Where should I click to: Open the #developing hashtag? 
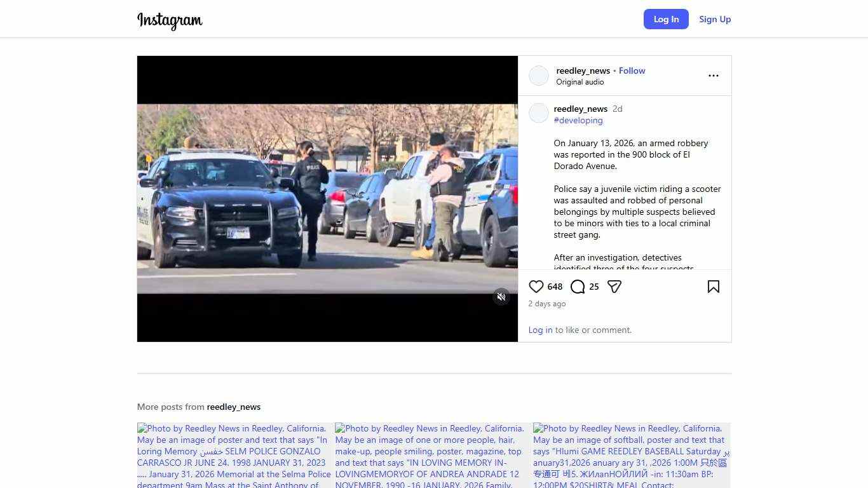[578, 120]
